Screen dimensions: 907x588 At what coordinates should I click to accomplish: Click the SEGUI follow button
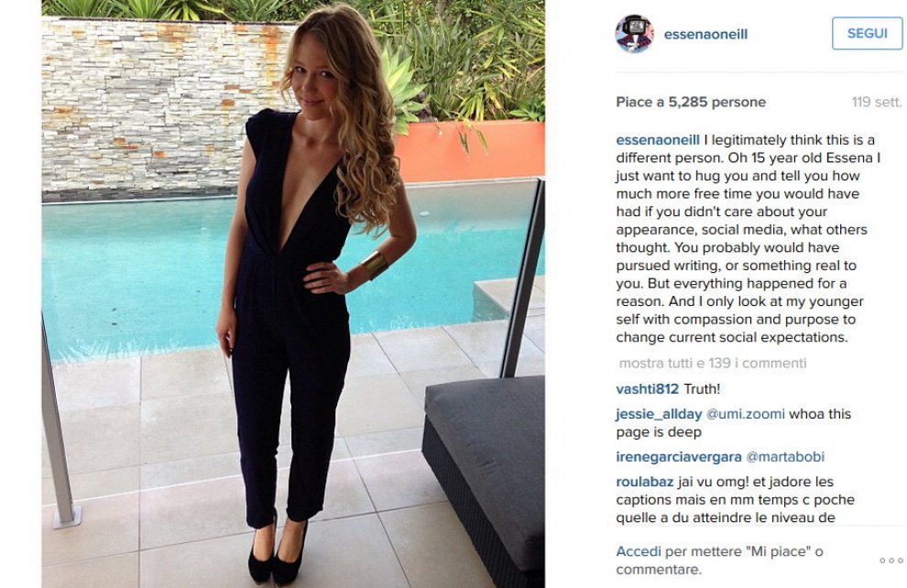pyautogui.click(x=867, y=34)
